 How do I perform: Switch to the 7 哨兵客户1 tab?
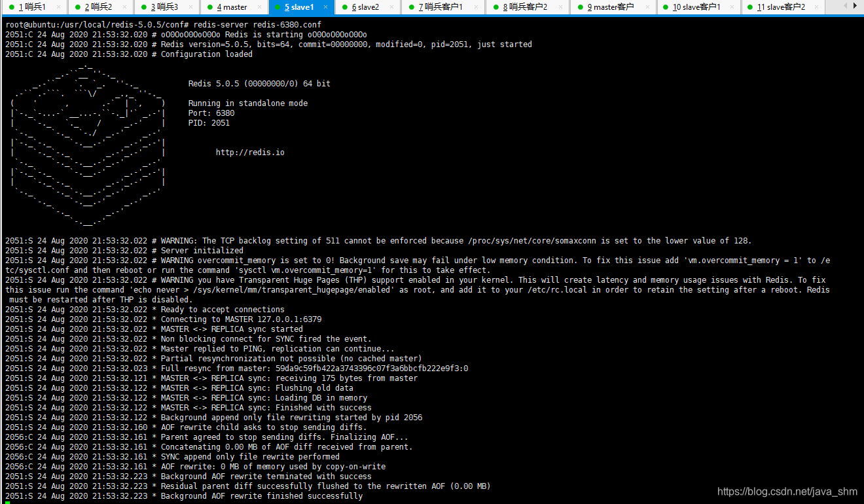tap(442, 7)
